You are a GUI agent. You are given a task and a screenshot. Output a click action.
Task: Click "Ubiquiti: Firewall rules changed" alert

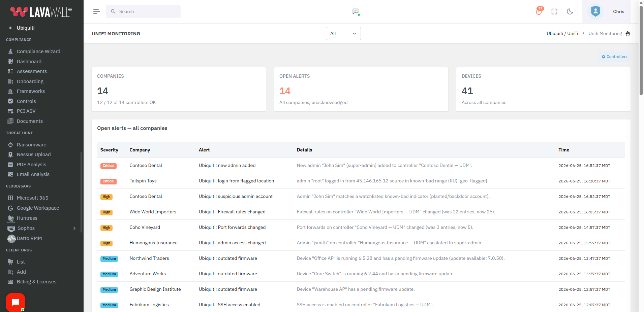tap(232, 212)
